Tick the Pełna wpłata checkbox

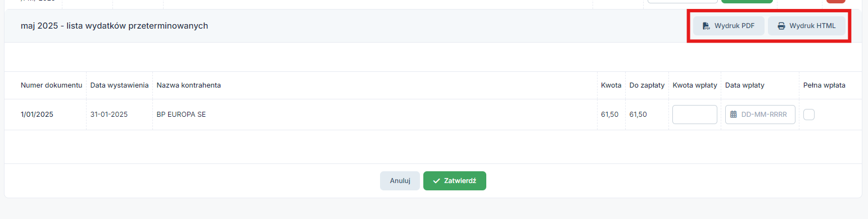[x=809, y=115]
